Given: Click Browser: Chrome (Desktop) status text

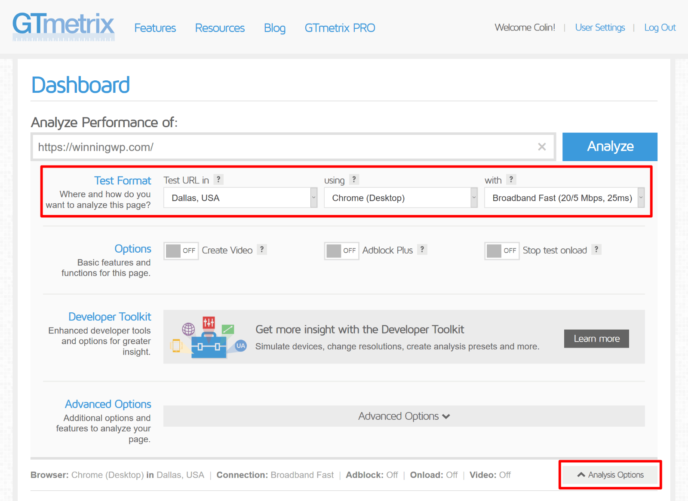Looking at the screenshot, I should pyautogui.click(x=117, y=475).
